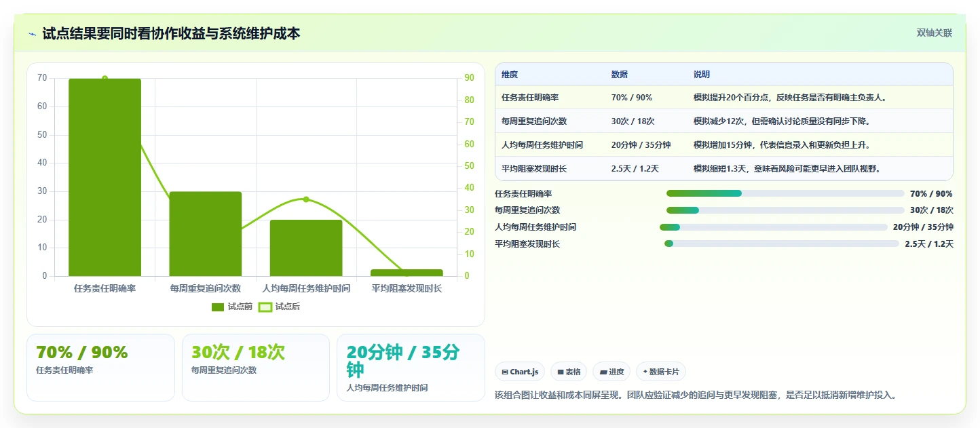Click the 人均每周任务维护时间 progress bar
Screen dimensions: 980x428
click(774, 227)
